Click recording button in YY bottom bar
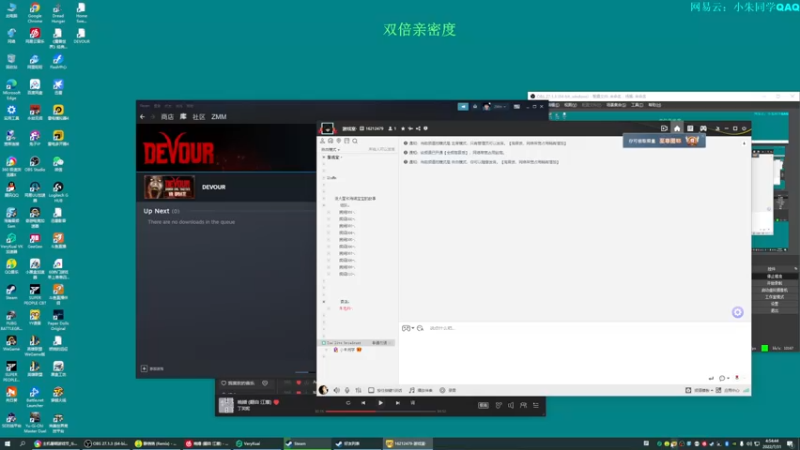 [447, 390]
